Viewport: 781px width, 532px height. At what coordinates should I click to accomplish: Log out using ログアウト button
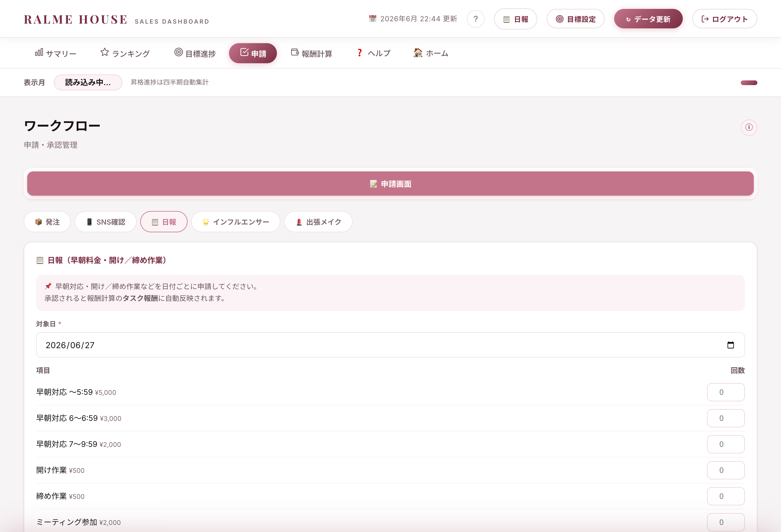point(724,19)
